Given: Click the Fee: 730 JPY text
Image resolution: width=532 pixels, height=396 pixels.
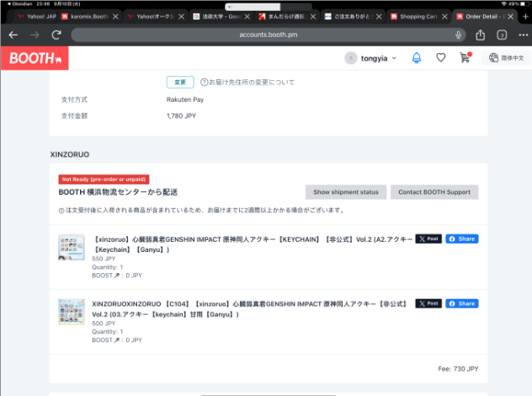Looking at the screenshot, I should click(458, 369).
